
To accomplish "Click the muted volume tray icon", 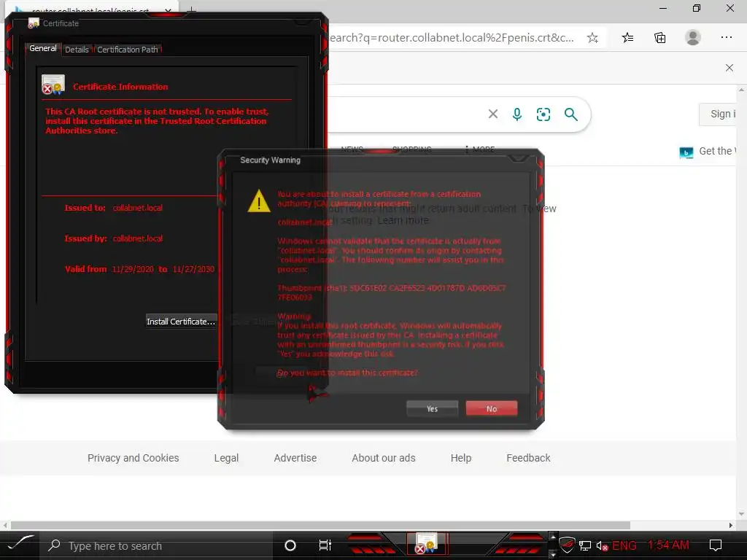I will pyautogui.click(x=602, y=545).
